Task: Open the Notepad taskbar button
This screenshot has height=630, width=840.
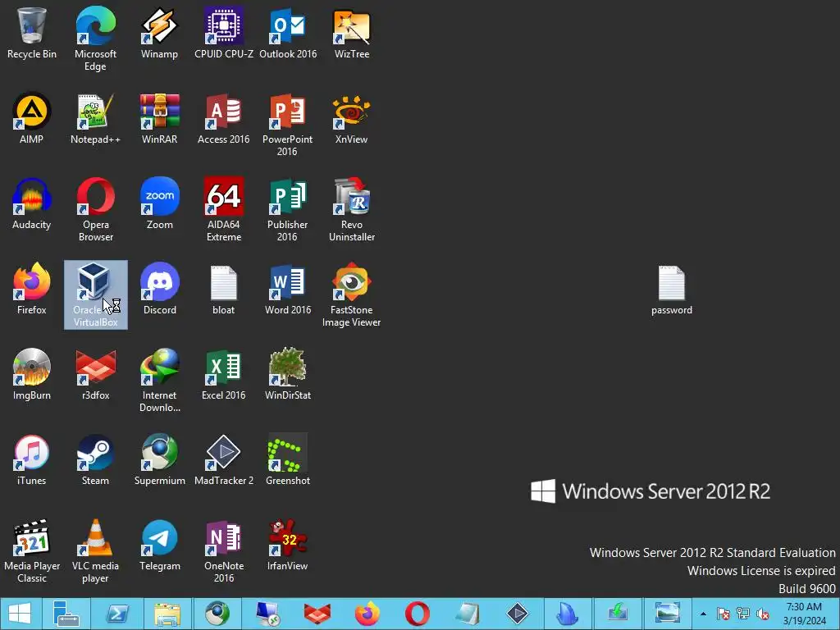Action: point(467,614)
